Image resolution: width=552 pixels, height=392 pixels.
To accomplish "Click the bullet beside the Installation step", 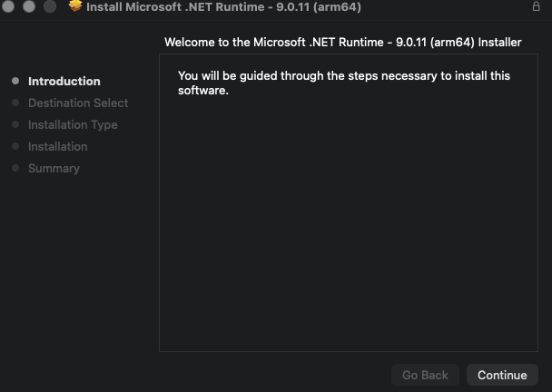I will coord(15,146).
